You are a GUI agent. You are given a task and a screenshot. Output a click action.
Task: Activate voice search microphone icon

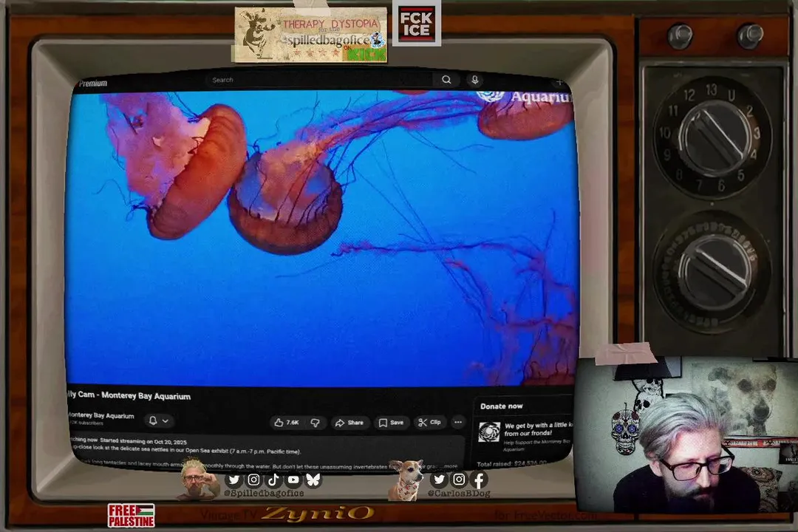[475, 80]
